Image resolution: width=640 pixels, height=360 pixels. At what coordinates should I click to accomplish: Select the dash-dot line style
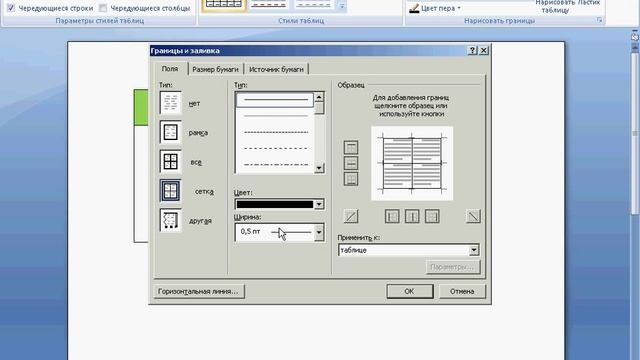click(x=275, y=165)
